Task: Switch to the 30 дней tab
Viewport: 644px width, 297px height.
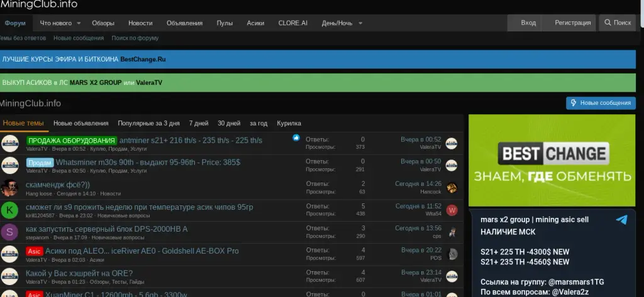Action: click(x=229, y=123)
